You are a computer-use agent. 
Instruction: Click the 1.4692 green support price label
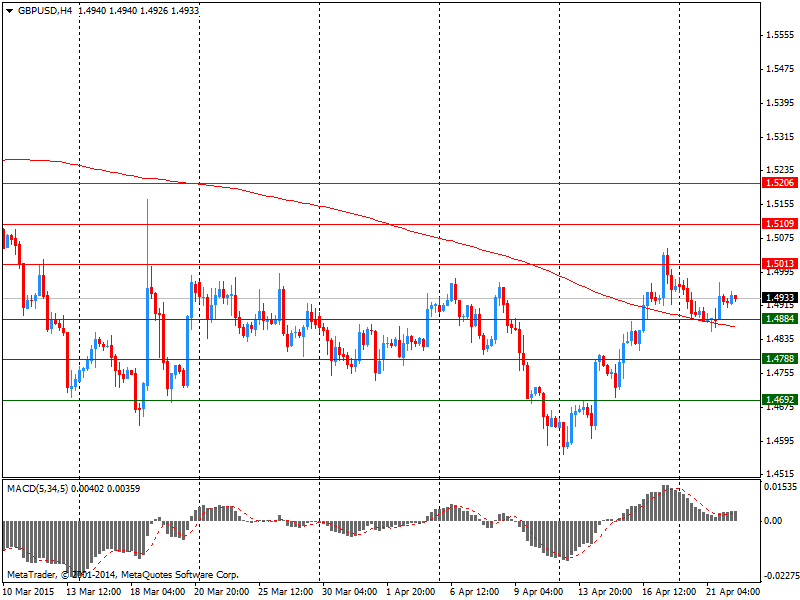(780, 399)
